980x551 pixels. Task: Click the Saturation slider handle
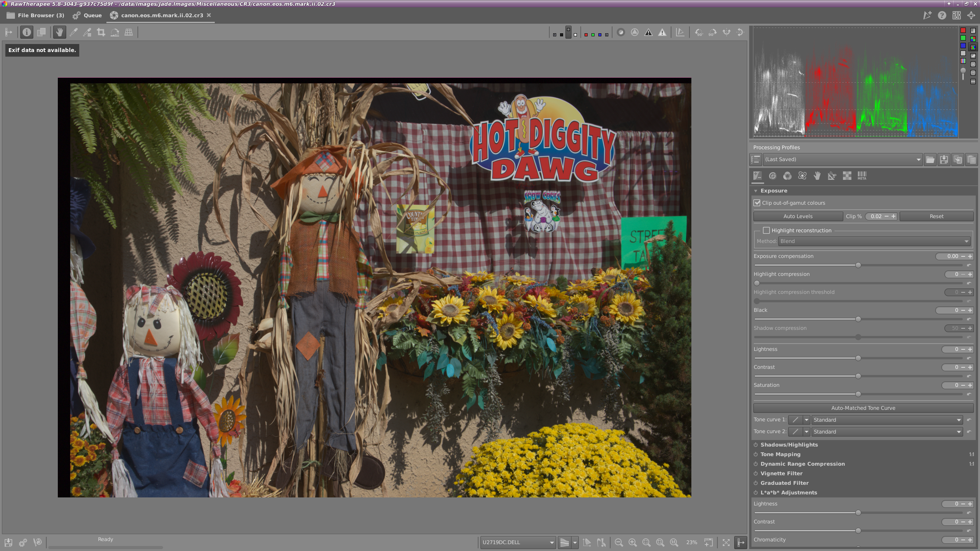point(858,394)
